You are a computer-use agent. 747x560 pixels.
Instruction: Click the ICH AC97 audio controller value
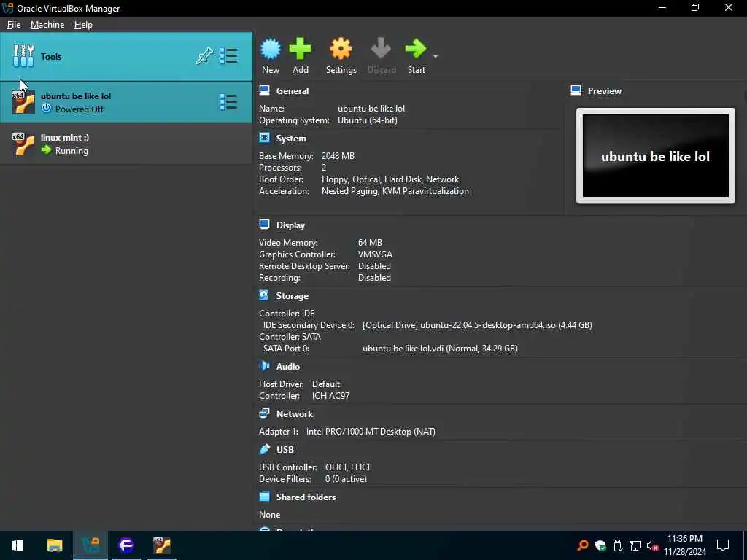(330, 396)
